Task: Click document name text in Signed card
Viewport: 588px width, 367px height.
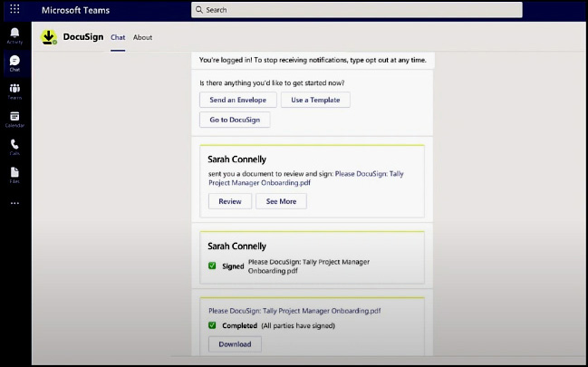Action: coord(309,266)
